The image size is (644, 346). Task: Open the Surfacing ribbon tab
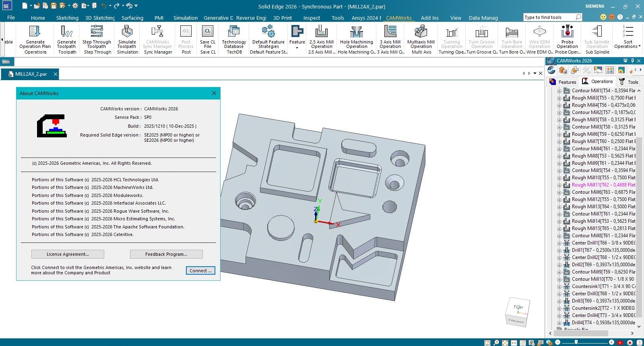(132, 18)
